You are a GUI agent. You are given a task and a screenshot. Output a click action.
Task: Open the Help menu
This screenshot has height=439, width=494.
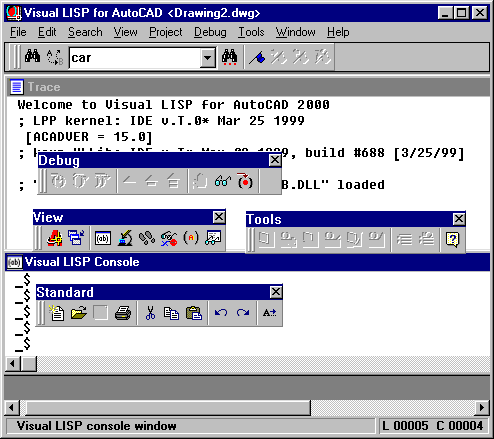click(338, 32)
